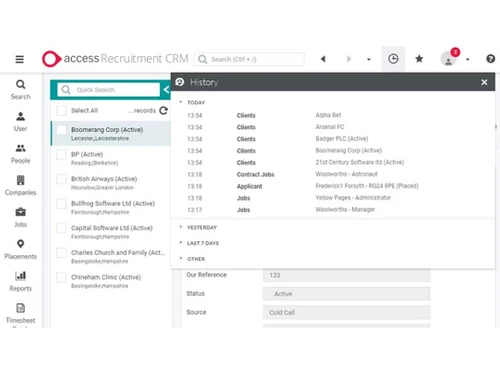Viewport: 500px width, 375px height.
Task: Open the hamburger main menu
Action: pyautogui.click(x=20, y=59)
